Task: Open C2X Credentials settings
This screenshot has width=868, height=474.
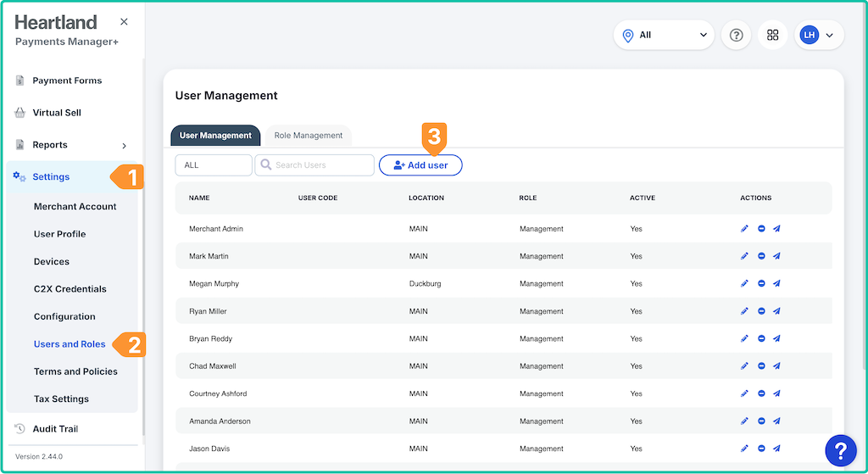Action: click(70, 289)
